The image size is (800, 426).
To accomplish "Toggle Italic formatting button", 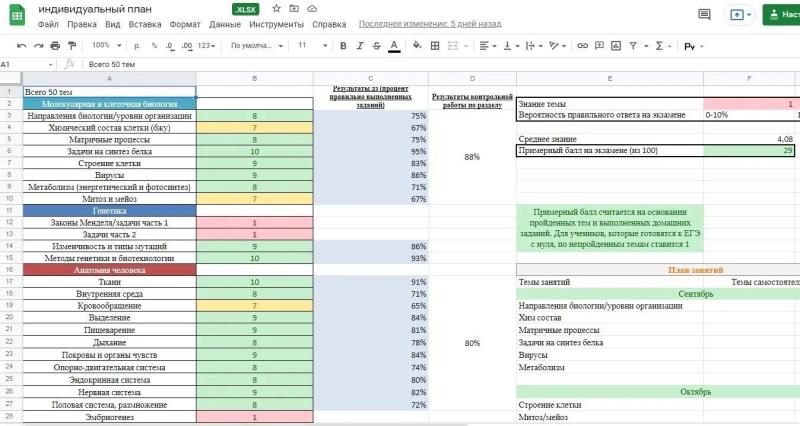I will tap(360, 46).
